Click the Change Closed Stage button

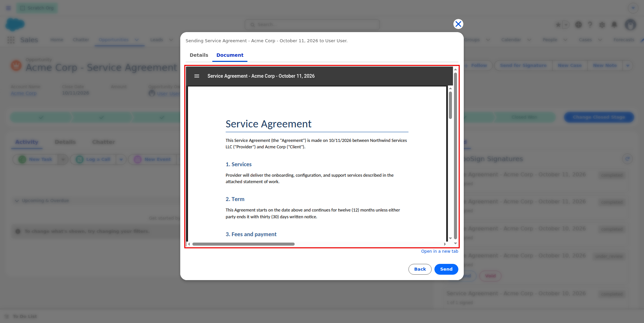coord(599,117)
